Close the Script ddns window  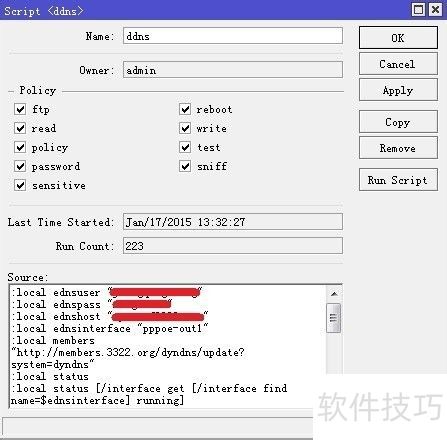(435, 9)
